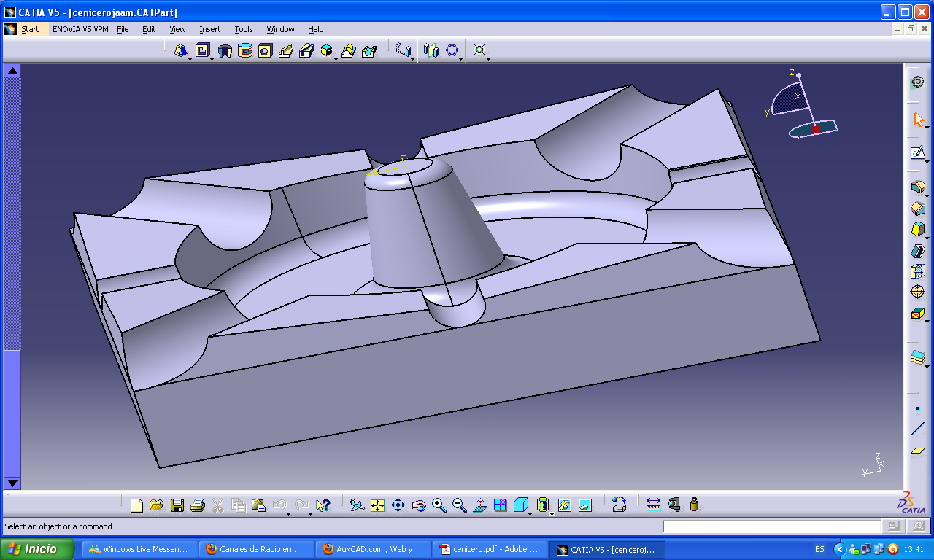Click the What's This help icon
This screenshot has height=560, width=934.
click(x=323, y=505)
